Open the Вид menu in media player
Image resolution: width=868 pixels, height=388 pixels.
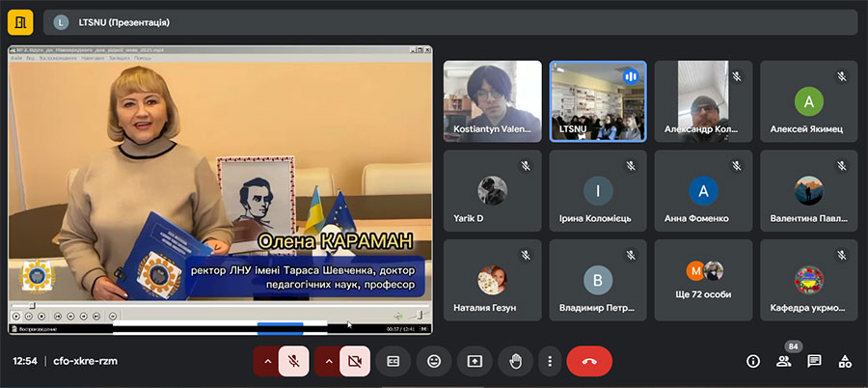click(31, 58)
